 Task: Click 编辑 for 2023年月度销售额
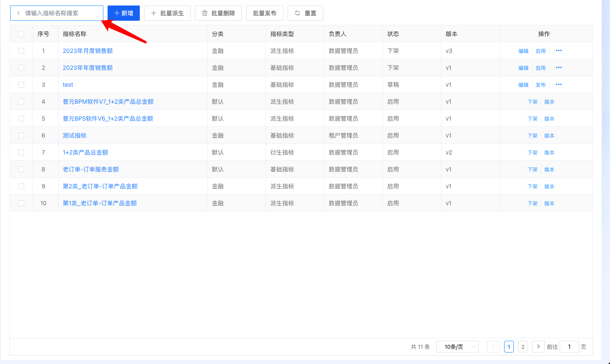click(524, 51)
